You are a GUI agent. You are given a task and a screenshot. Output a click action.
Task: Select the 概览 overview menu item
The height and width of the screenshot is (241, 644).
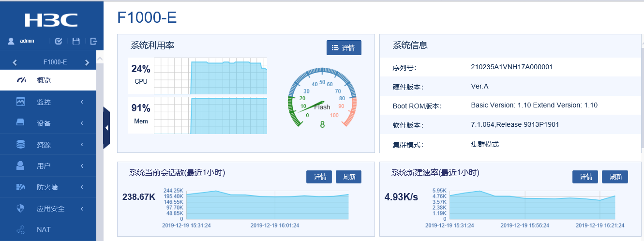[x=44, y=80]
